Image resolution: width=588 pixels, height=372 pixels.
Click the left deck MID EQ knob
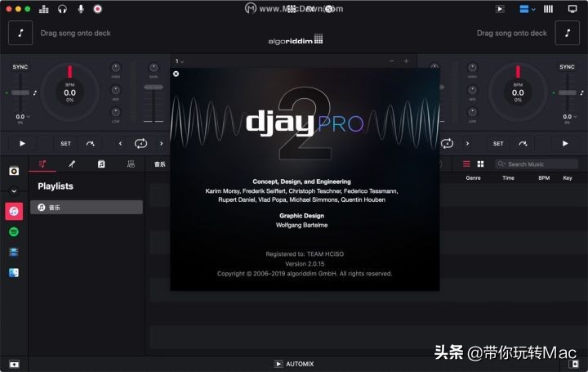point(115,90)
